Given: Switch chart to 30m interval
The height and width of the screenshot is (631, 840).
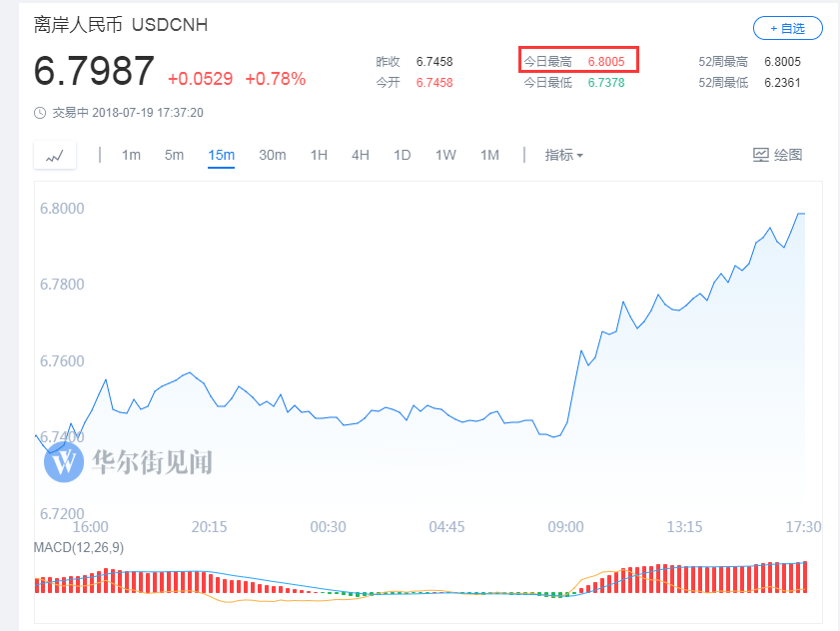Looking at the screenshot, I should [272, 155].
